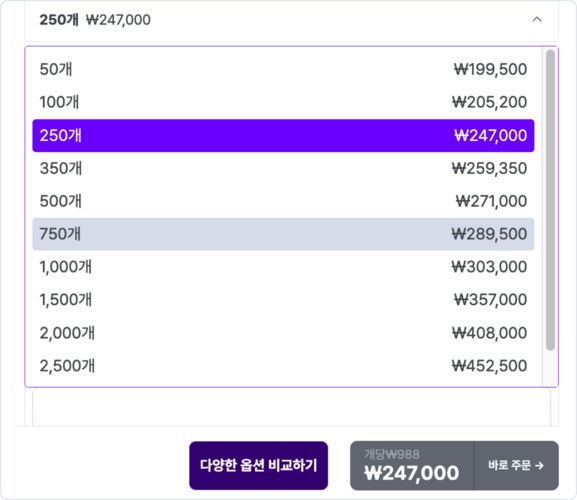Image resolution: width=577 pixels, height=500 pixels.
Task: Choose the 1,000개 quantity option
Action: 283,267
